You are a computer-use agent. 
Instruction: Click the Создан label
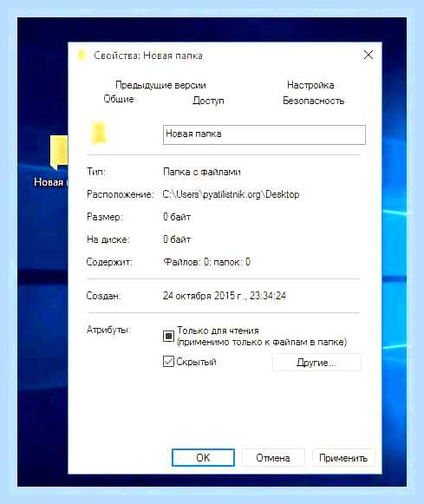[x=103, y=296]
